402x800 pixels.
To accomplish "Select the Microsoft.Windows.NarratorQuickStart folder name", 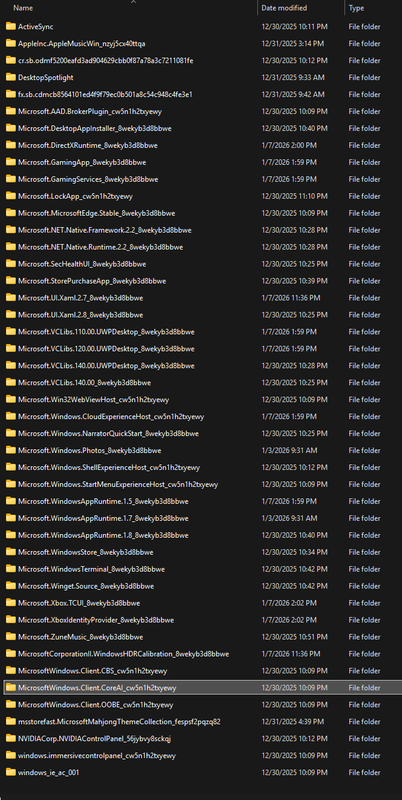I will [x=108, y=433].
